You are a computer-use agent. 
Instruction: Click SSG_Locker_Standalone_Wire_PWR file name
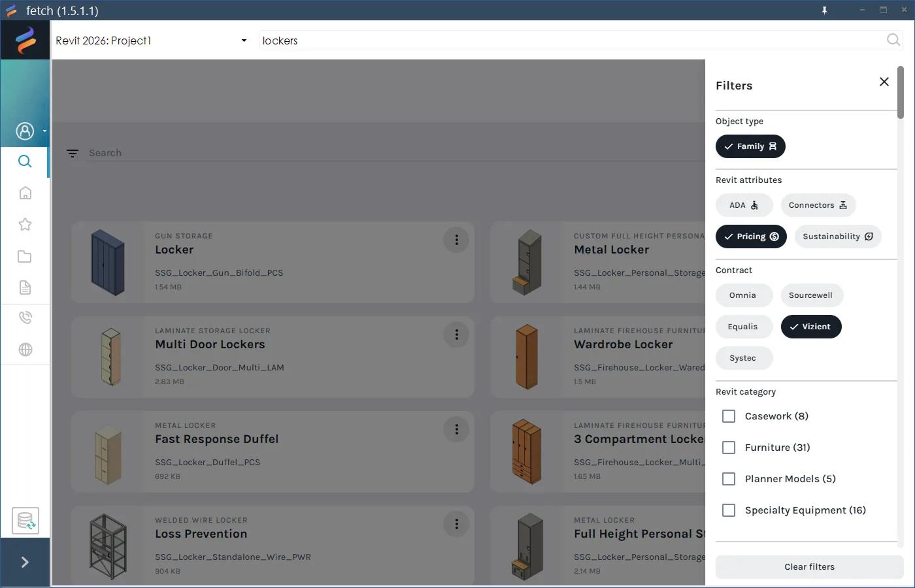pos(233,557)
